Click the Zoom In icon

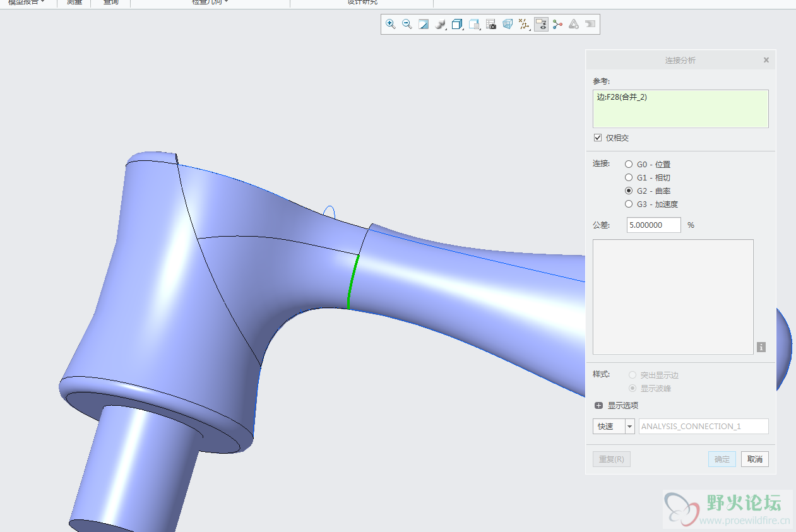coord(391,24)
